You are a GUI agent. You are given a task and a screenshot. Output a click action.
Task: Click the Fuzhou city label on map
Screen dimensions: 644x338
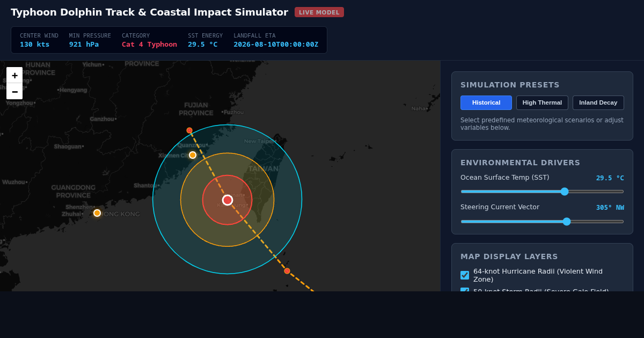pyautogui.click(x=233, y=112)
